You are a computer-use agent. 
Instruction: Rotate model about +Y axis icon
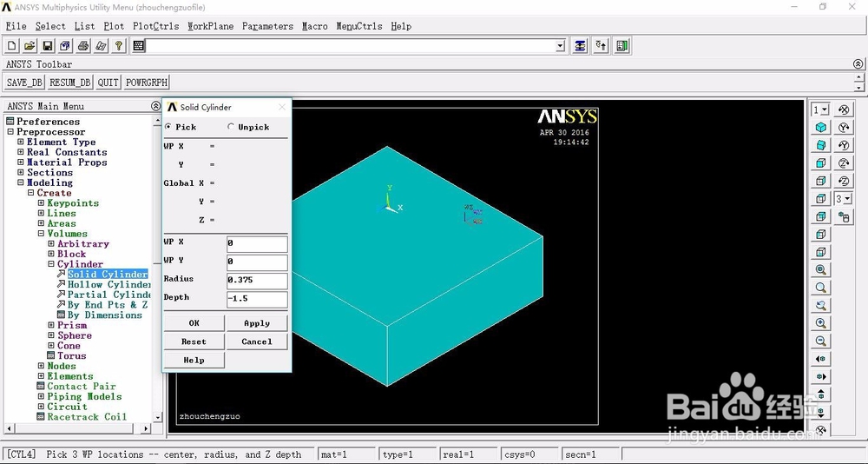844,128
